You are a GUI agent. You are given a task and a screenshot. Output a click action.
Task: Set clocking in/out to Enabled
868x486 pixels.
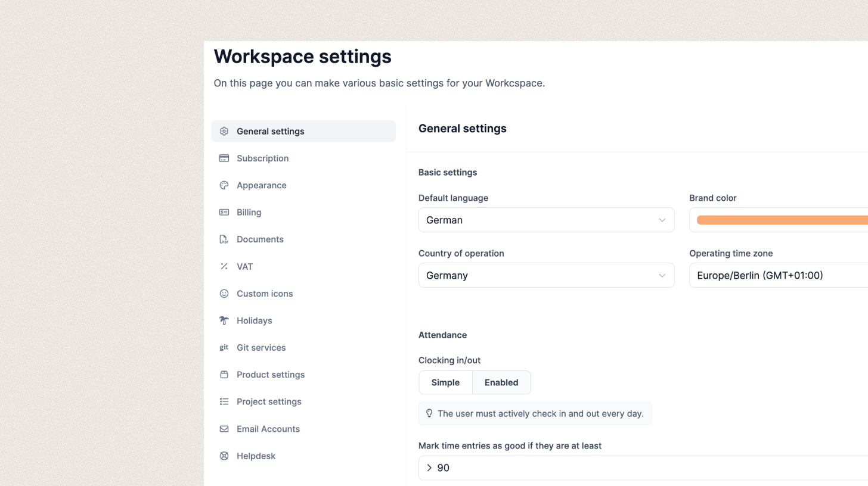coord(501,382)
